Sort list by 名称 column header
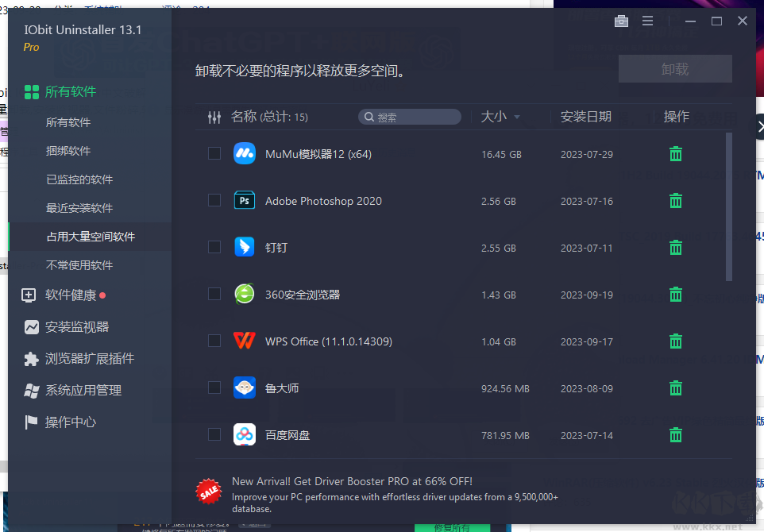The width and height of the screenshot is (764, 532). (x=244, y=117)
